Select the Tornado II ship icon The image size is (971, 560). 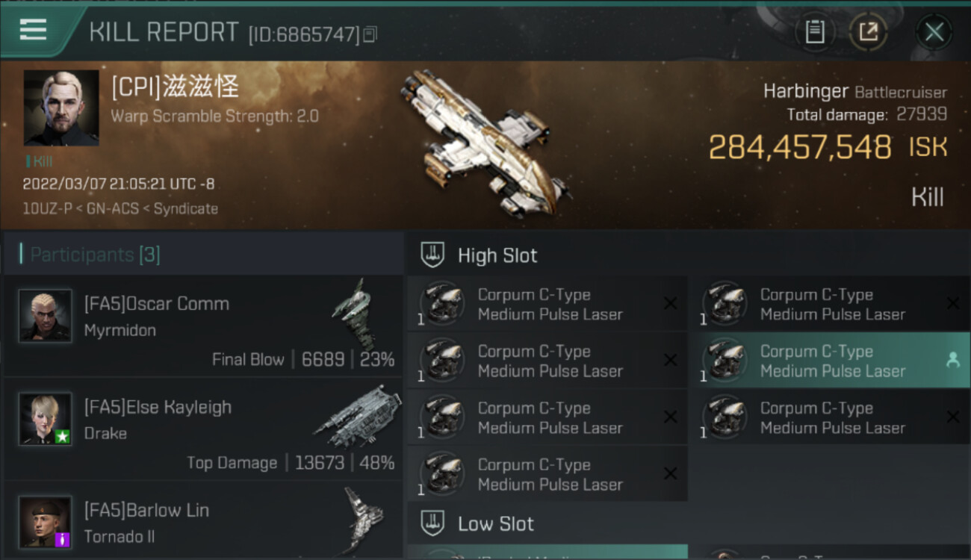(x=364, y=520)
